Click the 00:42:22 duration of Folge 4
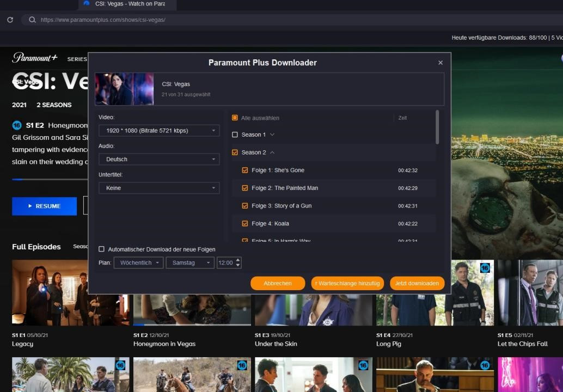Image resolution: width=563 pixels, height=392 pixels. (408, 223)
